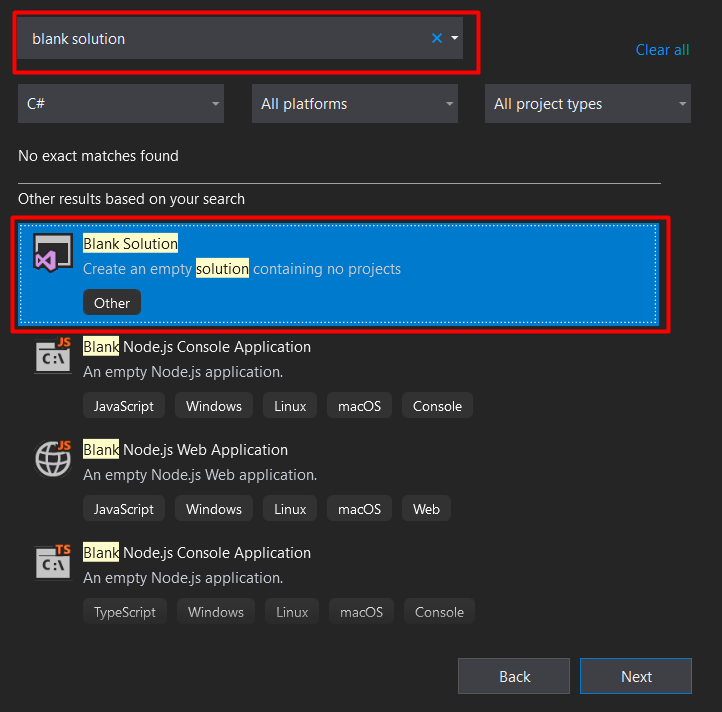Click the Blank Solution Visual Studio icon
722x712 pixels.
pos(52,252)
